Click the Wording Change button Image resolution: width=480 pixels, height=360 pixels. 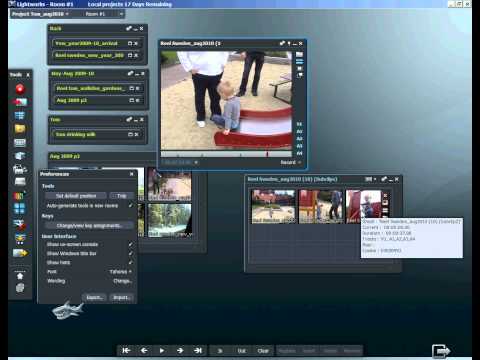(x=122, y=281)
